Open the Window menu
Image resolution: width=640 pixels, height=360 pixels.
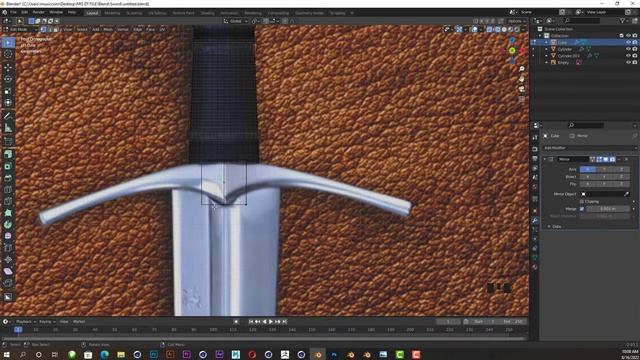(x=56, y=12)
